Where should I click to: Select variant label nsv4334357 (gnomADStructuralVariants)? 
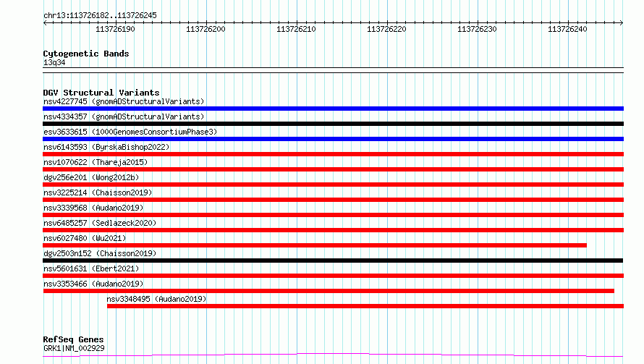tap(124, 117)
